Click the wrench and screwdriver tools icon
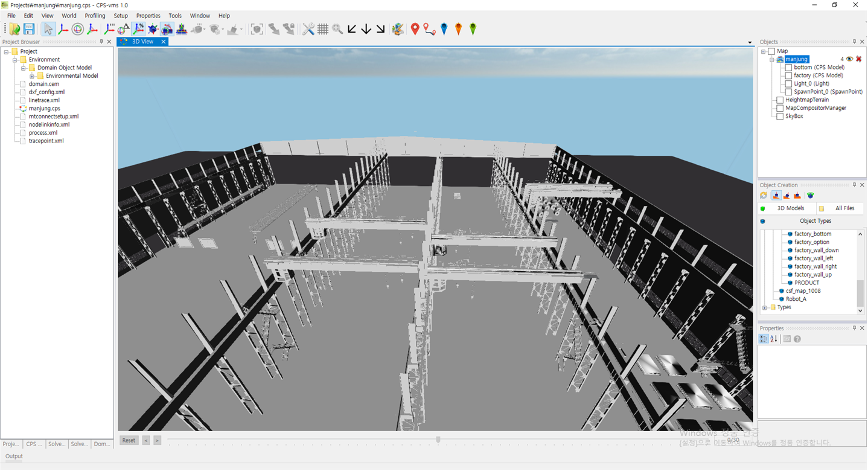The height and width of the screenshot is (471, 868). click(x=308, y=29)
